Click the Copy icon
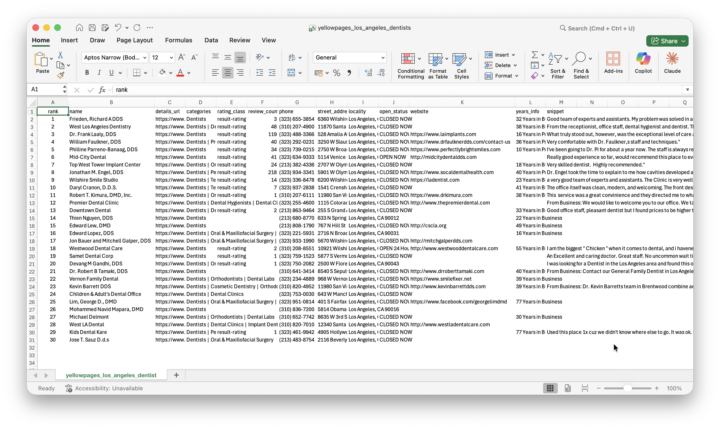 coord(60,65)
